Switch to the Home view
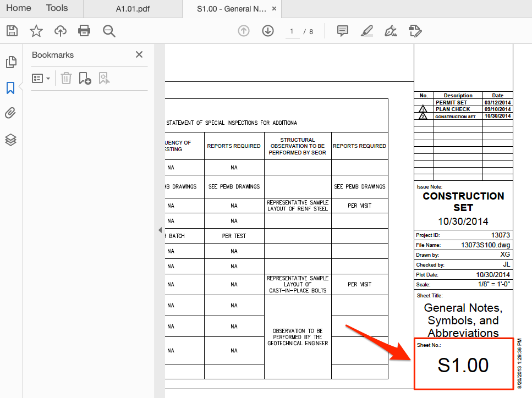Image resolution: width=532 pixels, height=398 pixels. (18, 8)
